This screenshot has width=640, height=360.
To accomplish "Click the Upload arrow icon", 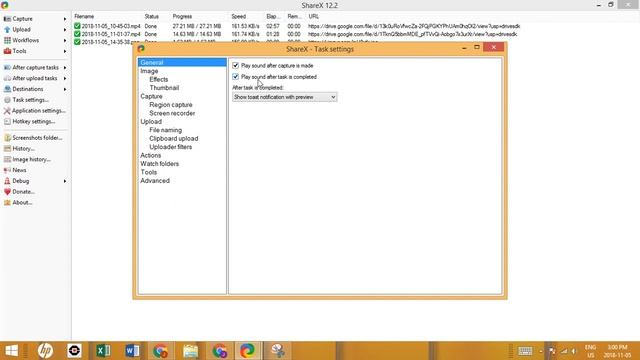I will point(7,29).
